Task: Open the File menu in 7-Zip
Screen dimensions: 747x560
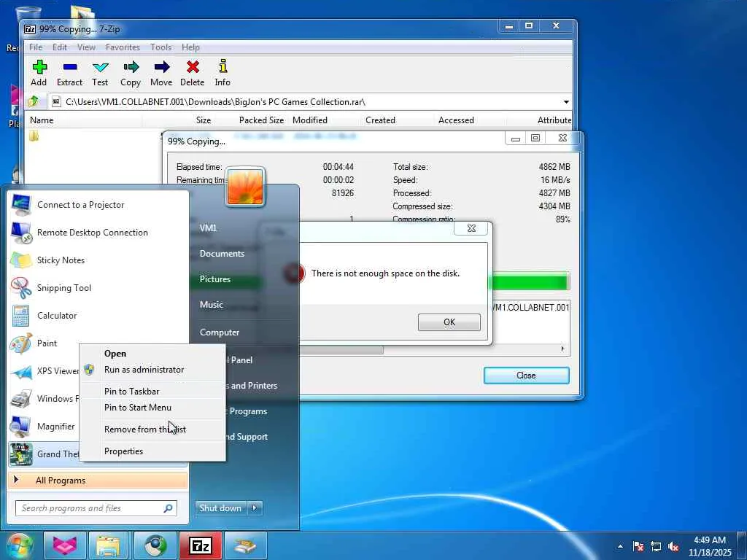Action: (x=36, y=47)
